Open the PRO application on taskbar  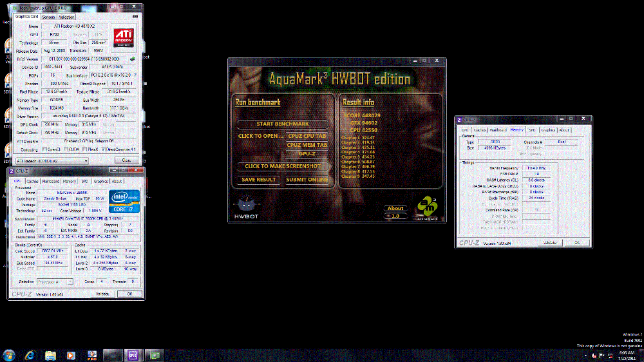[x=92, y=356]
